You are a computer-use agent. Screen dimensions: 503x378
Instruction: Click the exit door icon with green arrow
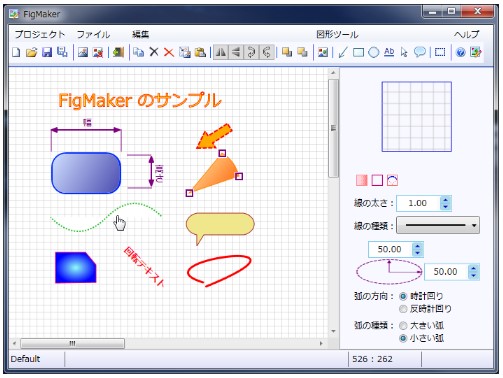[118, 52]
